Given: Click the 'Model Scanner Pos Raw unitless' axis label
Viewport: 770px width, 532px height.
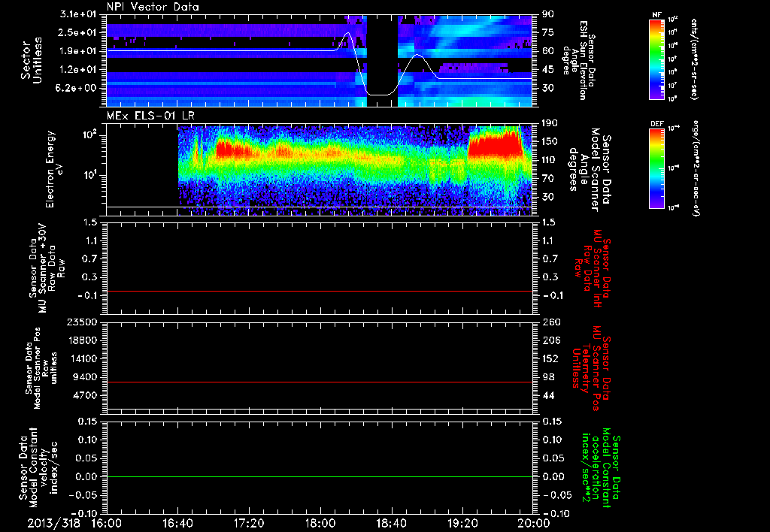Looking at the screenshot, I should pos(42,368).
